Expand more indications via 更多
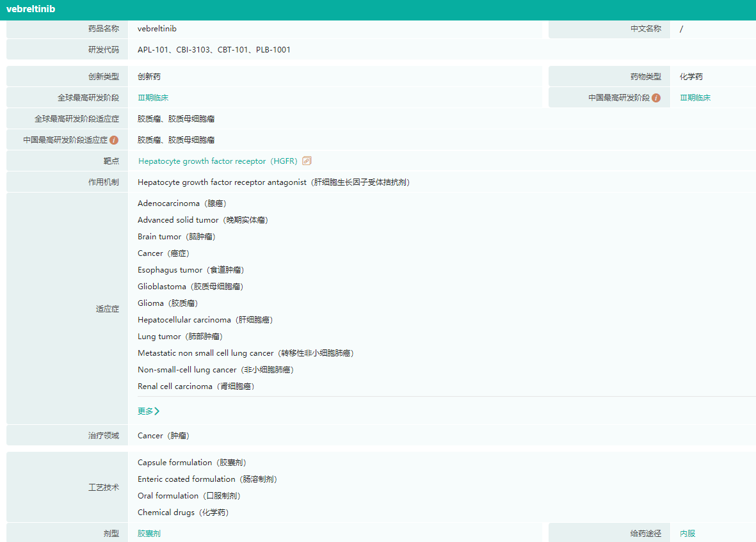This screenshot has height=542, width=756. pos(149,411)
